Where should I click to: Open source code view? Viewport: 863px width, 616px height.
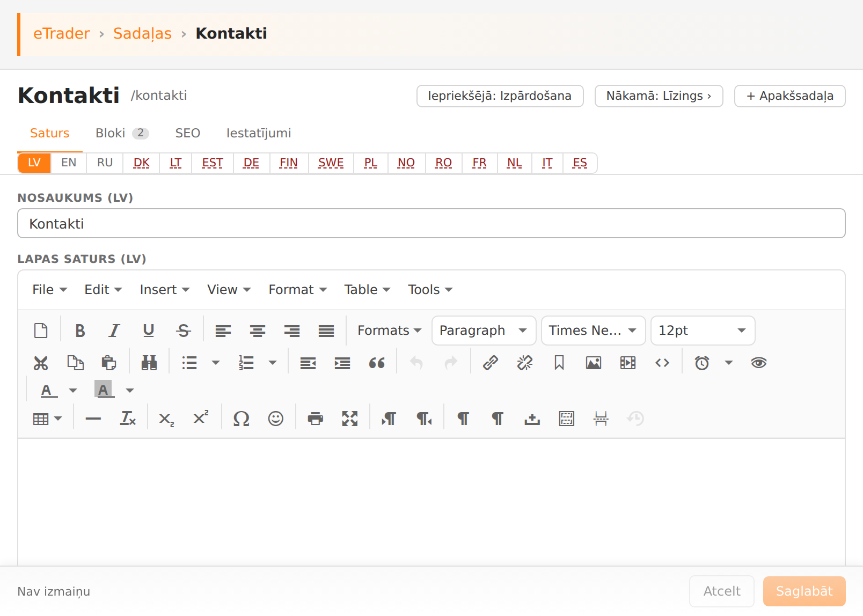click(x=662, y=363)
